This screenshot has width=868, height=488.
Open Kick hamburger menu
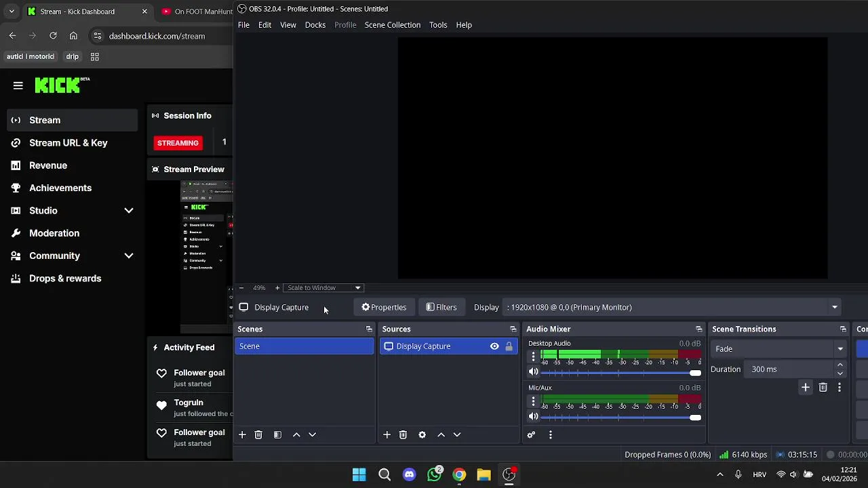coord(18,85)
